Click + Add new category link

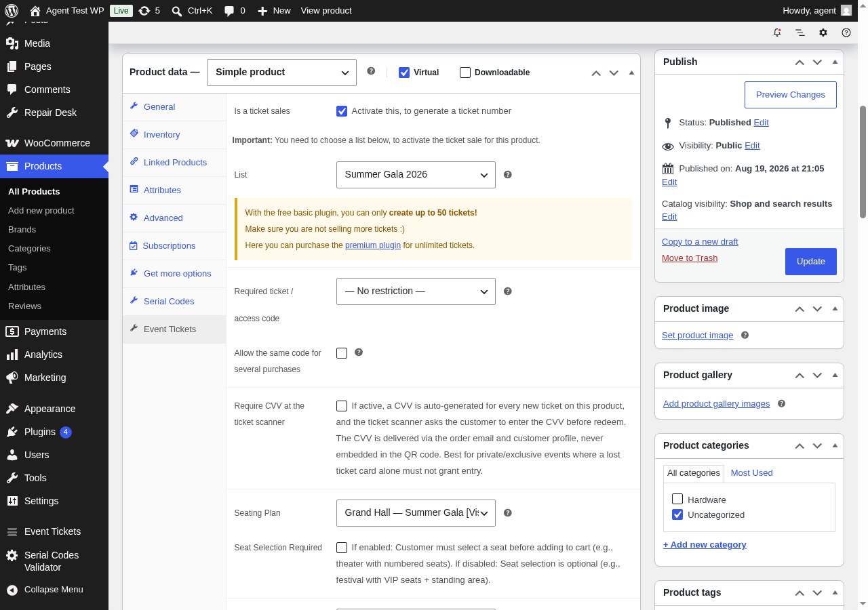(705, 544)
